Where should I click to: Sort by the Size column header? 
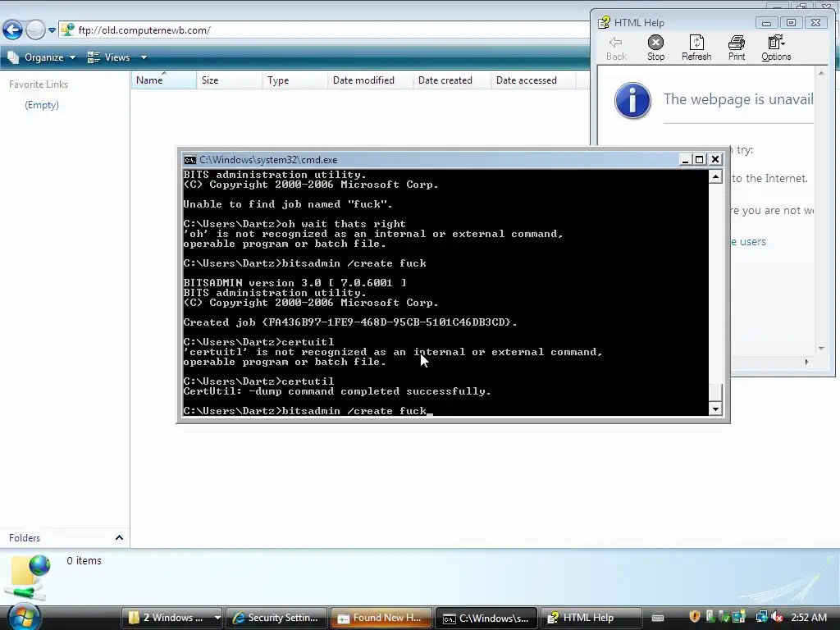click(x=230, y=80)
